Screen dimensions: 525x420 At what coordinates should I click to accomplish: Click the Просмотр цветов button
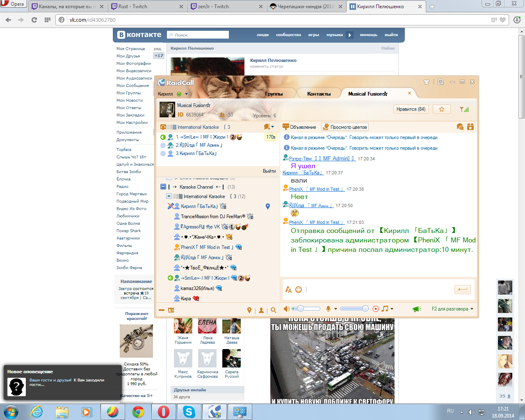pyautogui.click(x=345, y=127)
